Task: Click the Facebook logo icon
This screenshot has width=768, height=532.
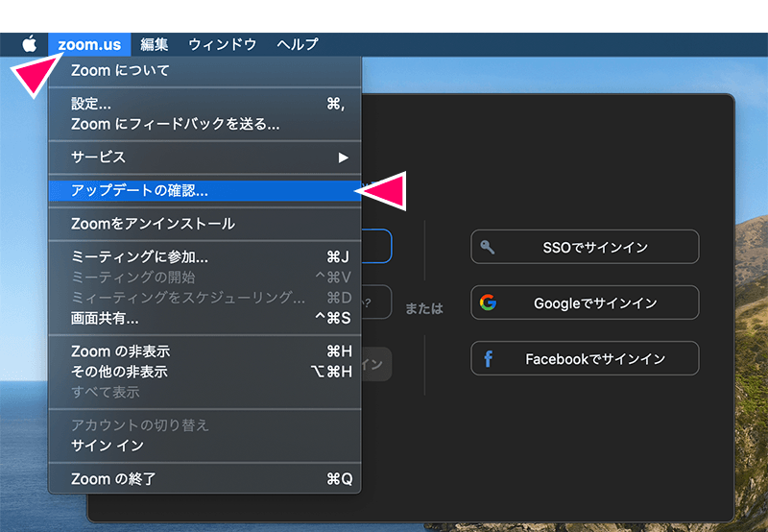Action: [x=488, y=359]
